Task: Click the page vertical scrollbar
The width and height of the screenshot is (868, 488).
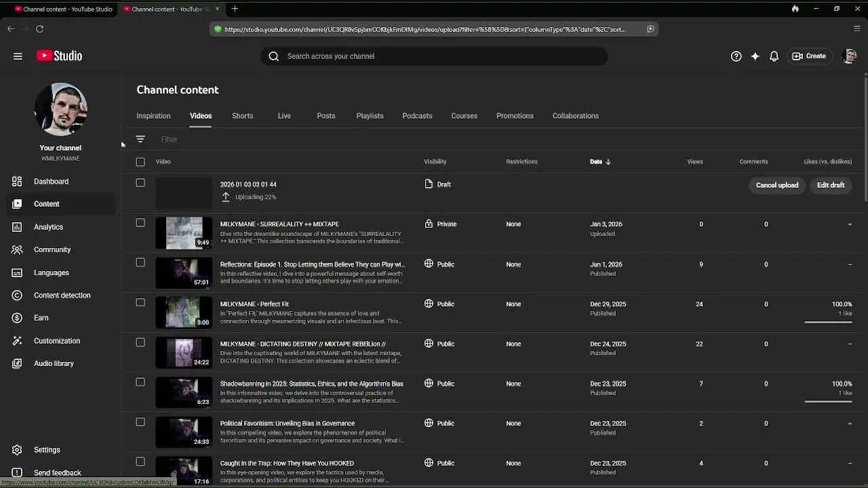Action: click(x=865, y=140)
